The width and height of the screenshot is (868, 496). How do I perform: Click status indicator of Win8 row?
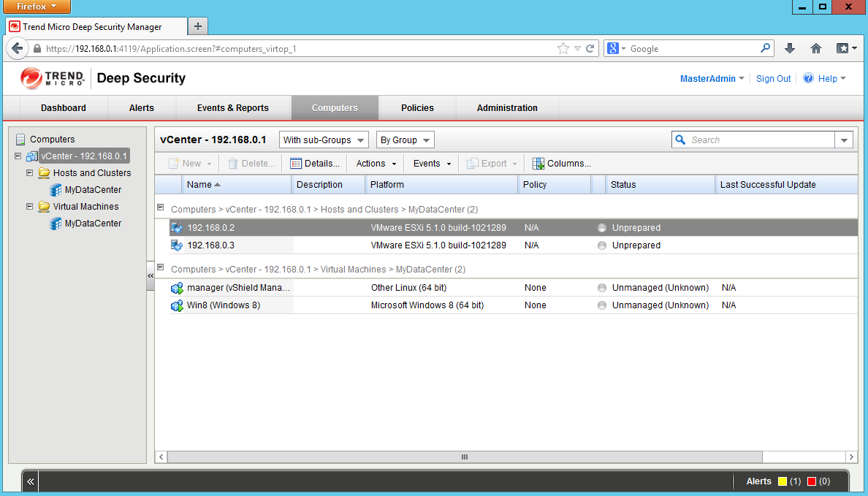point(602,305)
